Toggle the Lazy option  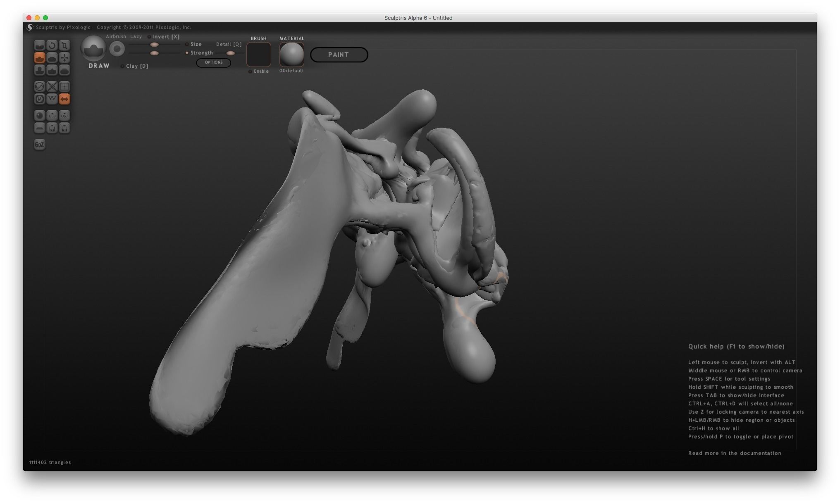136,36
